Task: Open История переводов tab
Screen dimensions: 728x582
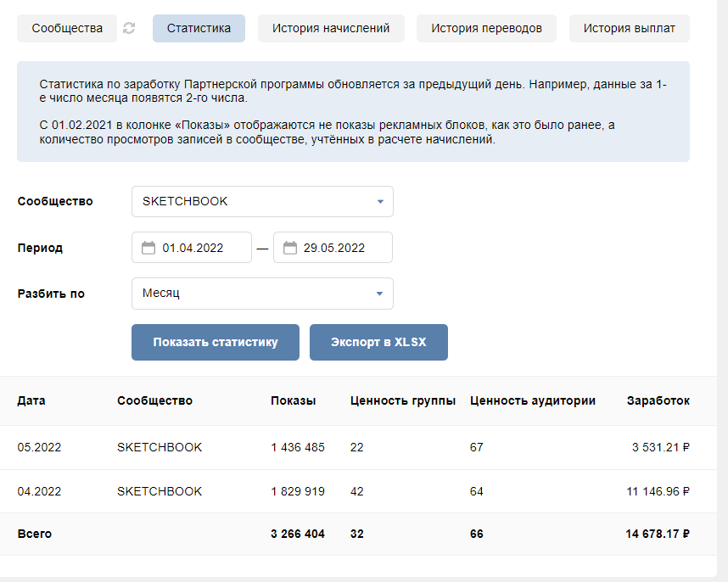Action: (x=486, y=28)
